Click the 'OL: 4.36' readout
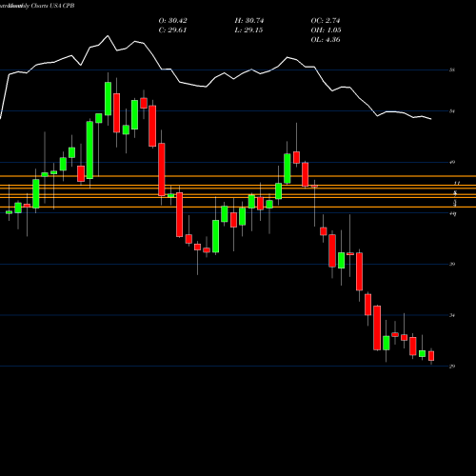Screen dimensions: 476x476 [x=326, y=40]
